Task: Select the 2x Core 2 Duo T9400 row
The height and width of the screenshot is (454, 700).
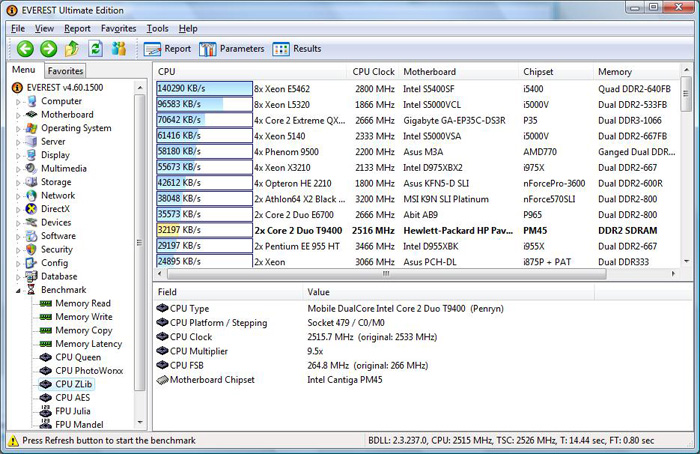Action: 417,230
